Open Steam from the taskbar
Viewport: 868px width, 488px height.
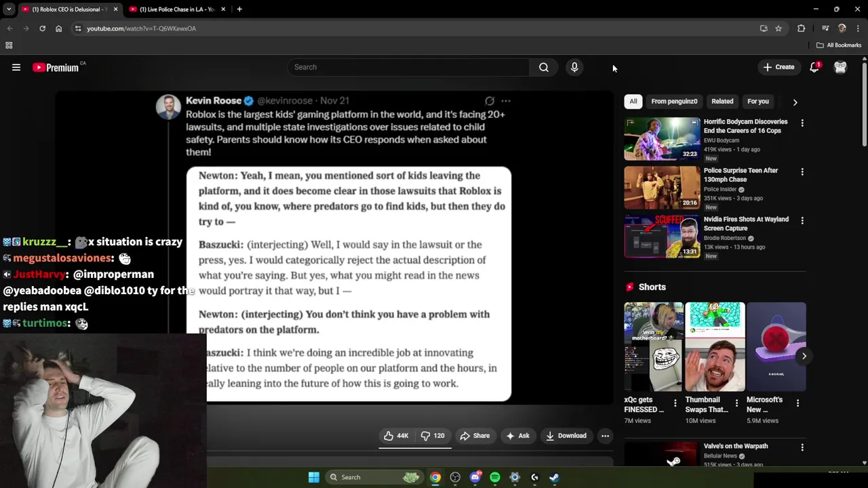pyautogui.click(x=554, y=477)
